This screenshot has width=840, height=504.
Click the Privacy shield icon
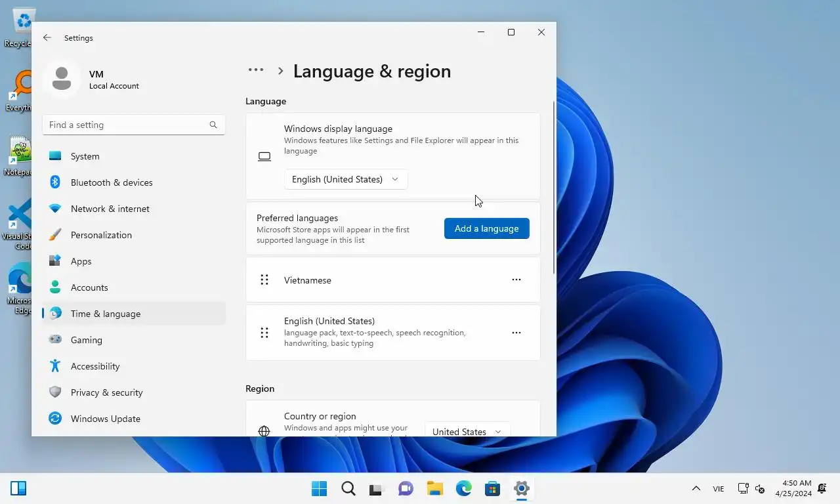point(55,392)
